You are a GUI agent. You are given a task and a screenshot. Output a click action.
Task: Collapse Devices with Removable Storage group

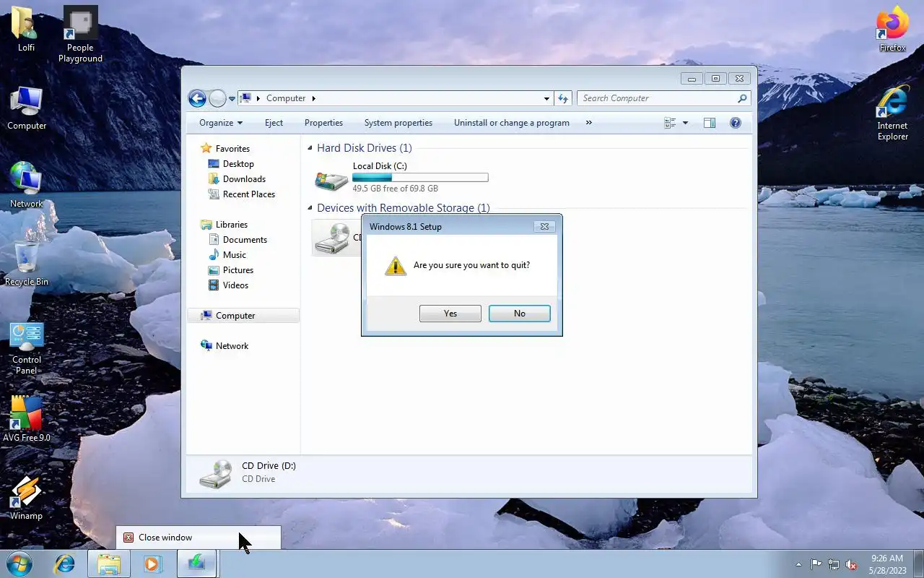[x=310, y=208]
